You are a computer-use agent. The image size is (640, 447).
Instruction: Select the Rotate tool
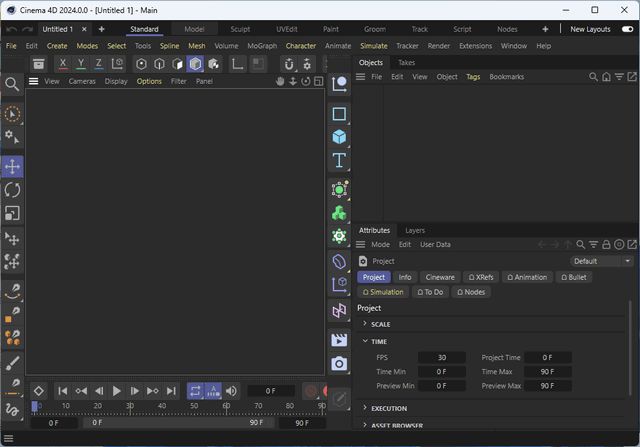point(13,190)
